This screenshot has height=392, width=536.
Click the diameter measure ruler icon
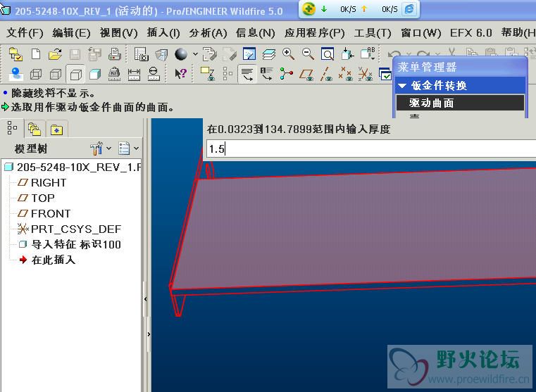[x=154, y=74]
